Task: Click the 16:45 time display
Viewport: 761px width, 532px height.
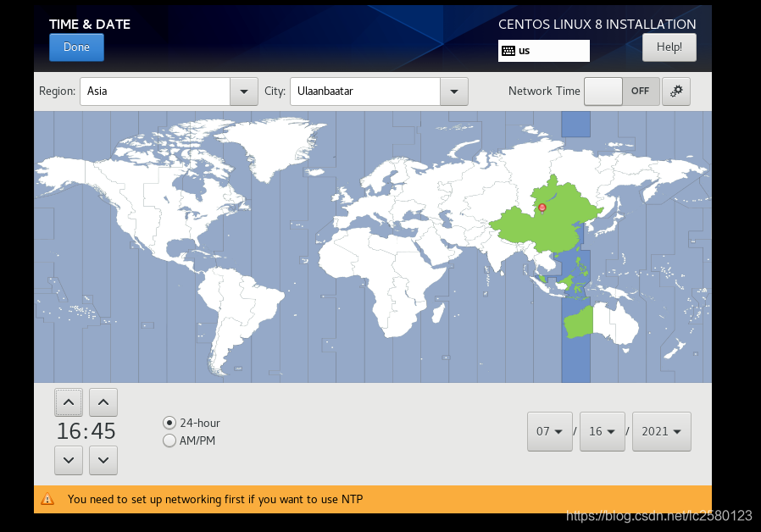Action: click(86, 431)
